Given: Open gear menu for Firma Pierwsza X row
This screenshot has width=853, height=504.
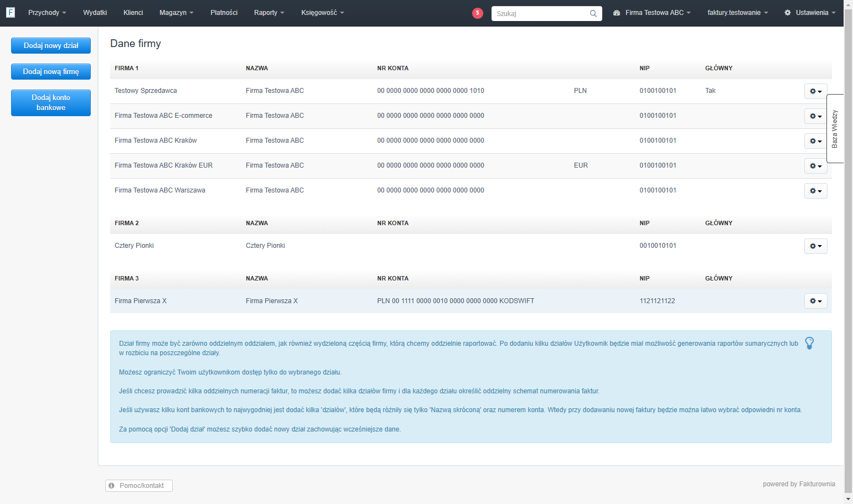Looking at the screenshot, I should tap(816, 301).
